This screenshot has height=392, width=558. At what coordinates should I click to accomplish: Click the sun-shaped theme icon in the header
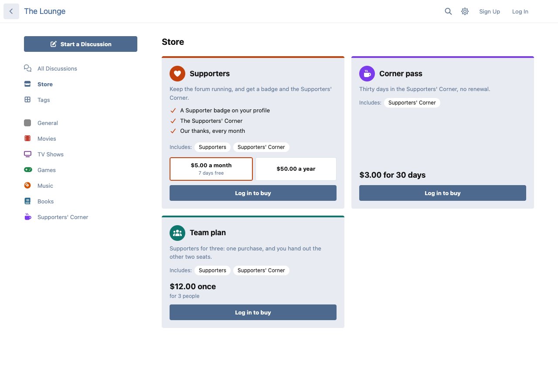pyautogui.click(x=465, y=11)
